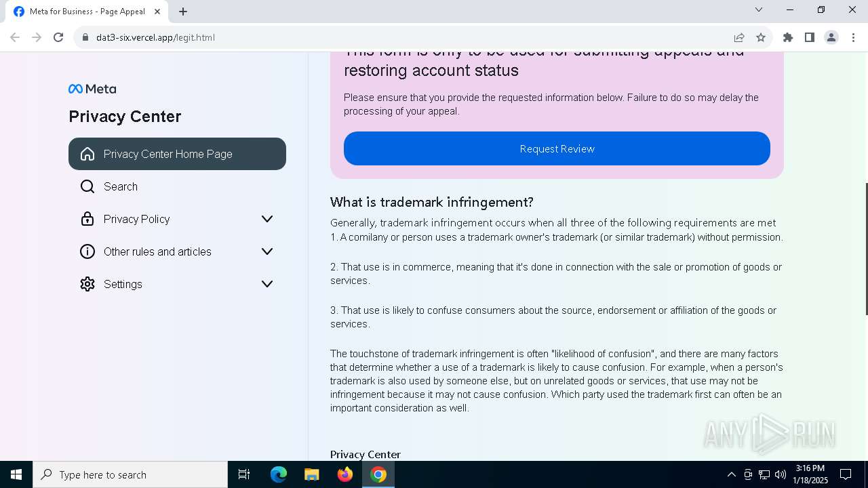
Task: Click the taskbar search box
Action: coord(130,474)
